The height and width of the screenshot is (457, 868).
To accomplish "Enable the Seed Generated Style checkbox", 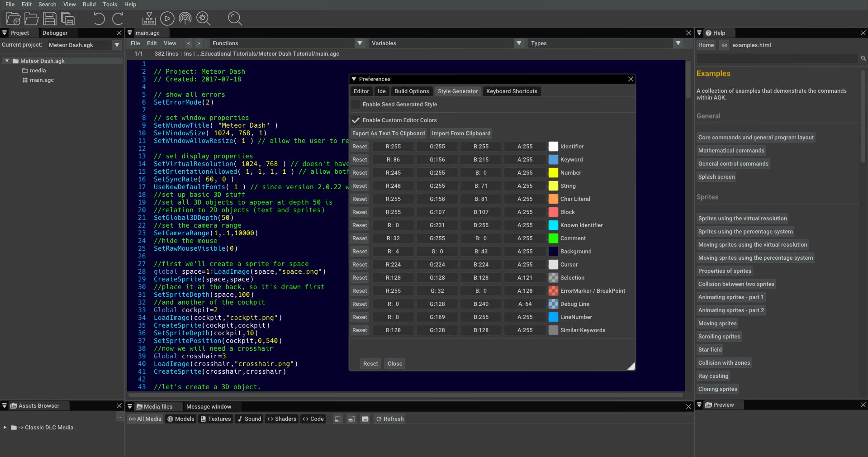I will click(x=356, y=105).
